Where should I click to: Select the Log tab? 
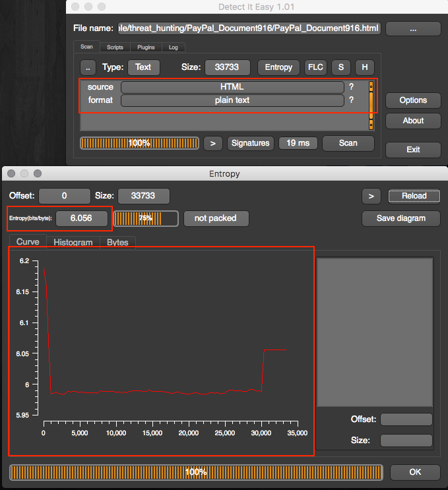click(174, 47)
